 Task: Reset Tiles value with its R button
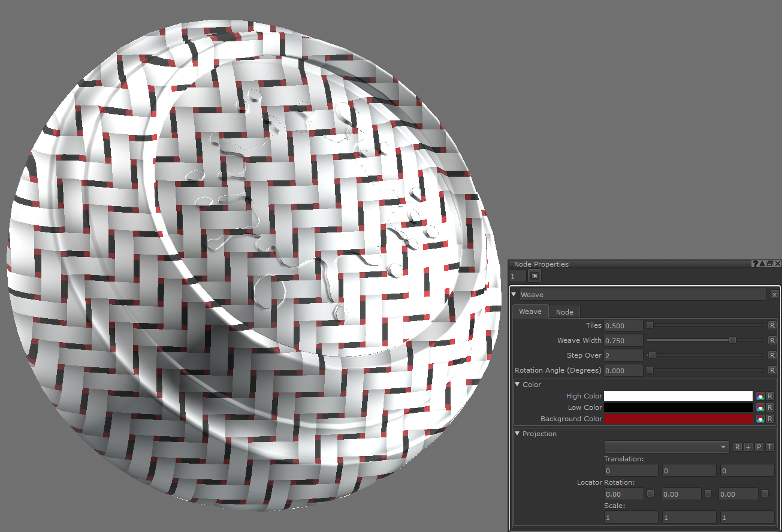(772, 325)
